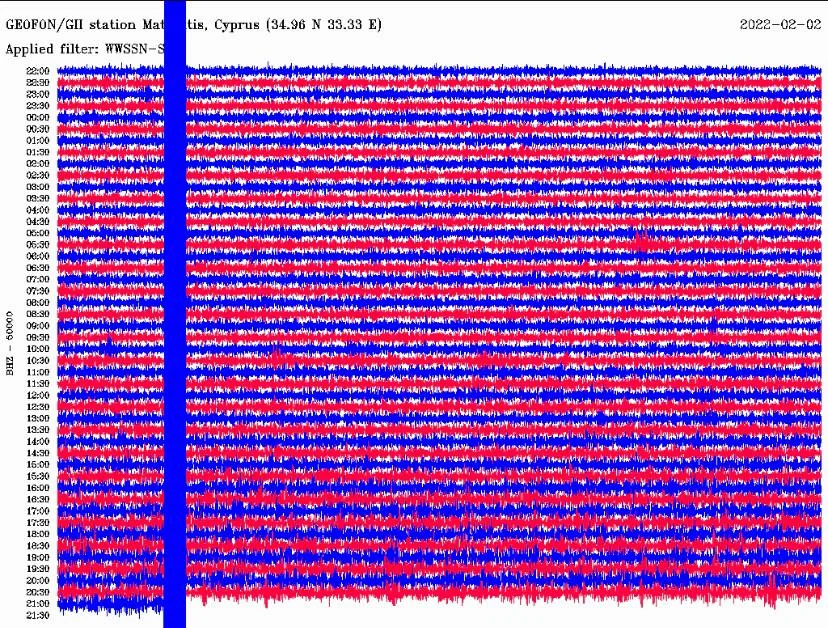Click the 21:30 time label

point(38,615)
